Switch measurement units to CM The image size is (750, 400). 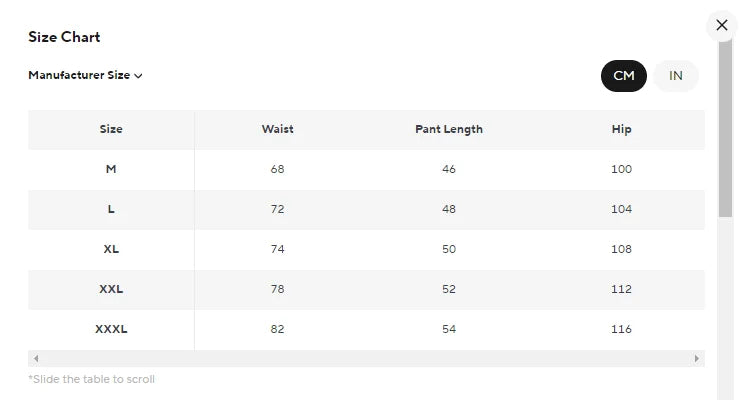tap(624, 76)
